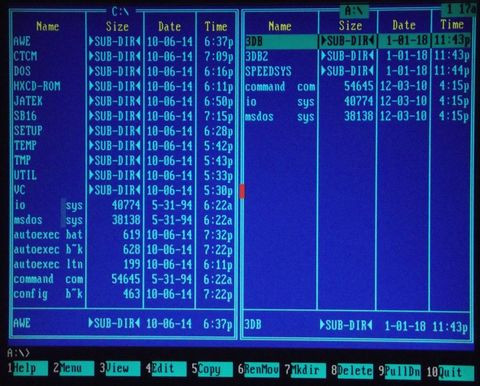The height and width of the screenshot is (386, 480).
Task: Click the clock display at top right
Action: pos(460,9)
